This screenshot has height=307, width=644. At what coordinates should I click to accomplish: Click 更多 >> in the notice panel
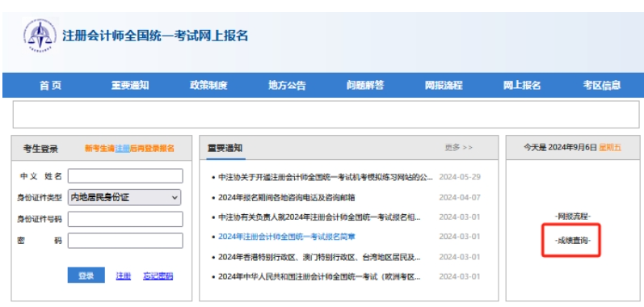coord(459,147)
